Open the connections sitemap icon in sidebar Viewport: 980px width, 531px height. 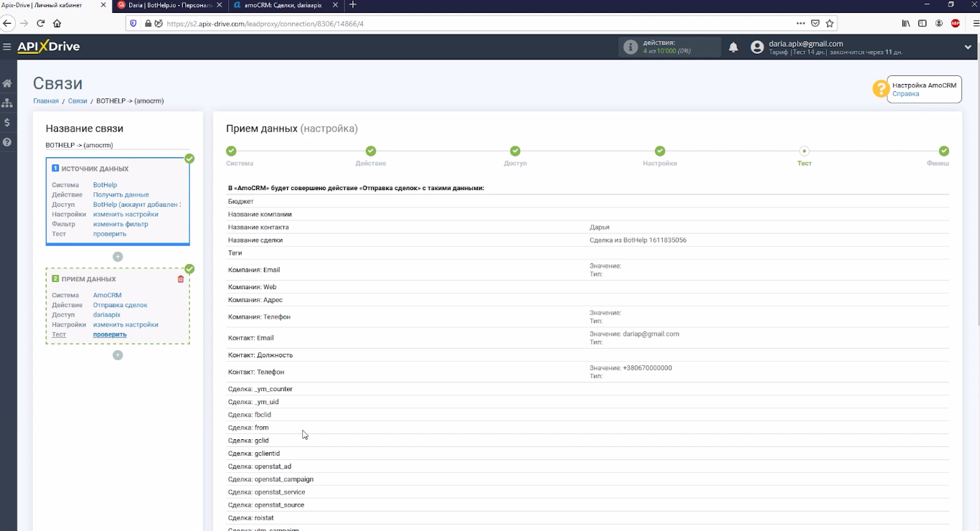(x=7, y=103)
